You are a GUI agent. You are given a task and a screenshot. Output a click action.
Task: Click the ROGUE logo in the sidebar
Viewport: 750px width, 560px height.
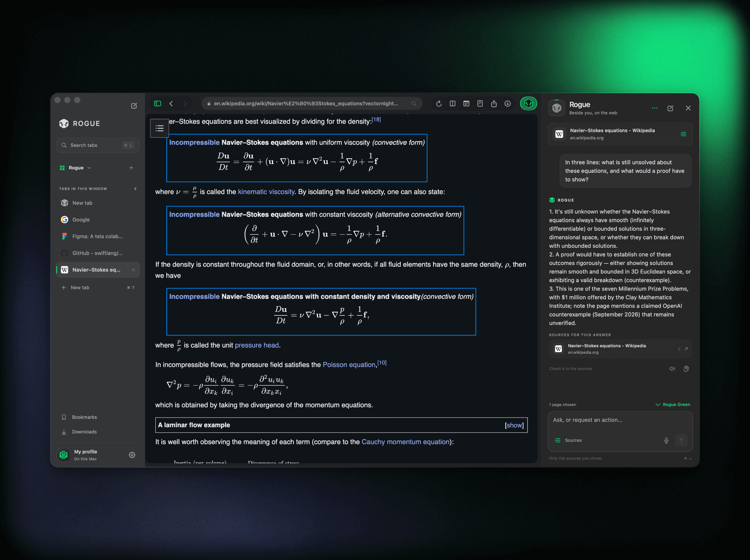pos(80,123)
